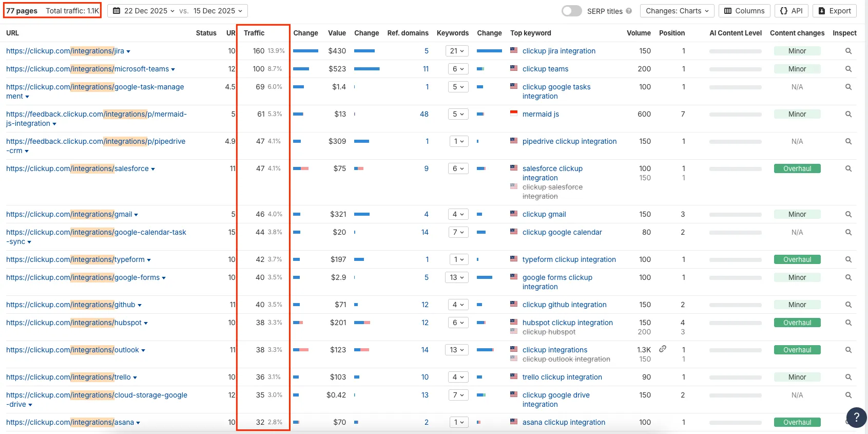The height and width of the screenshot is (434, 868).
Task: Click the inspect magnifier for the jira row
Action: click(x=848, y=51)
